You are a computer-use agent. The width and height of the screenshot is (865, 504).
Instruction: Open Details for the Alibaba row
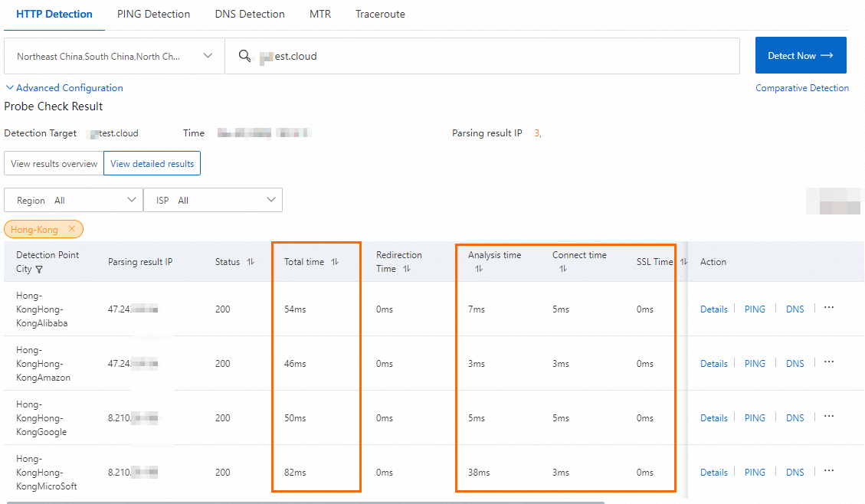[714, 309]
